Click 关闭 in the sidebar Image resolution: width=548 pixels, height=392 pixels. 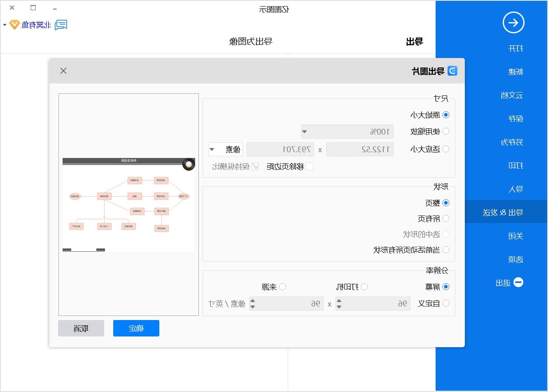point(516,236)
